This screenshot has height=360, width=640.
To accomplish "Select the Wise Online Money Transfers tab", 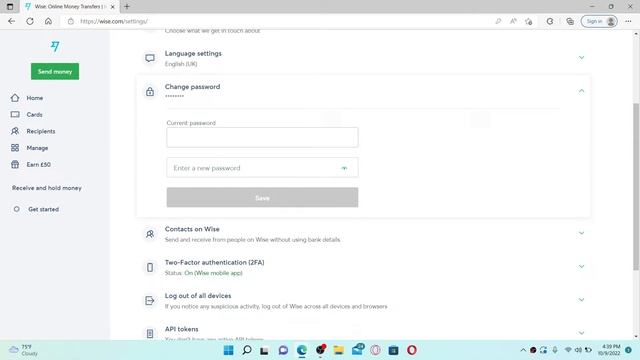I will (69, 7).
